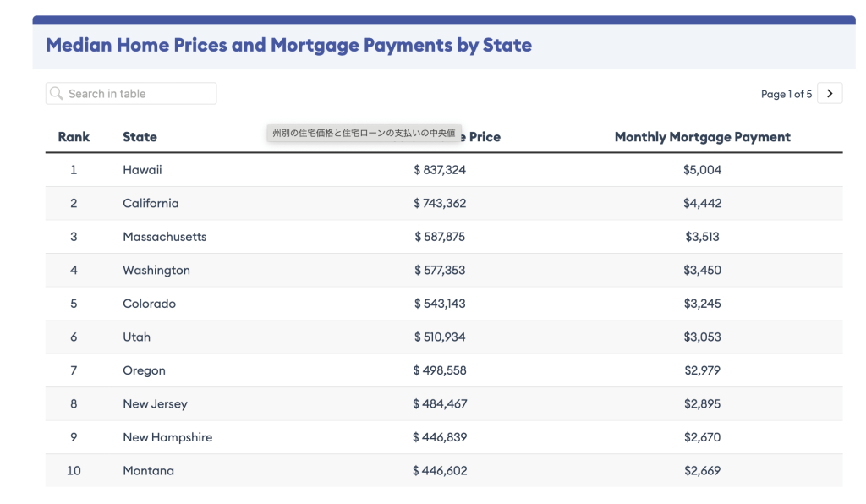Sort by Monthly Mortgage Payment header
Screen dimensions: 866x504
pos(702,137)
